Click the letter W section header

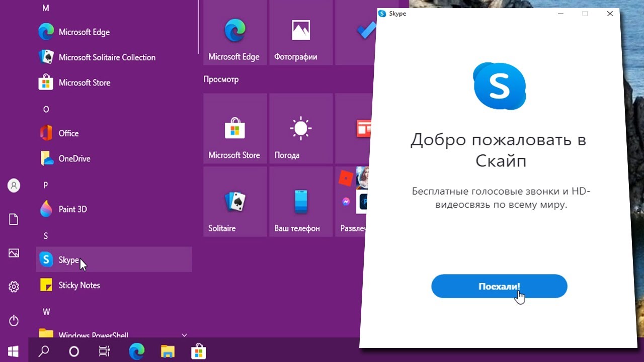pos(46,312)
